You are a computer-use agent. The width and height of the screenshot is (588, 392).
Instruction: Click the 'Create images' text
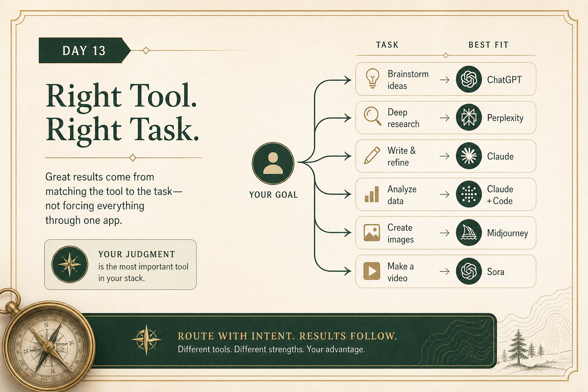coord(400,233)
